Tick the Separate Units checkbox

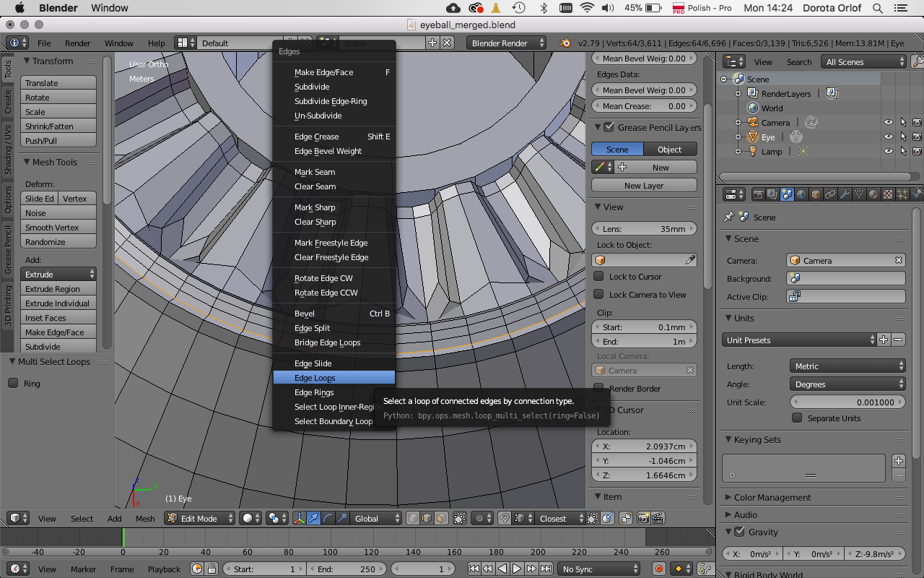tap(797, 418)
